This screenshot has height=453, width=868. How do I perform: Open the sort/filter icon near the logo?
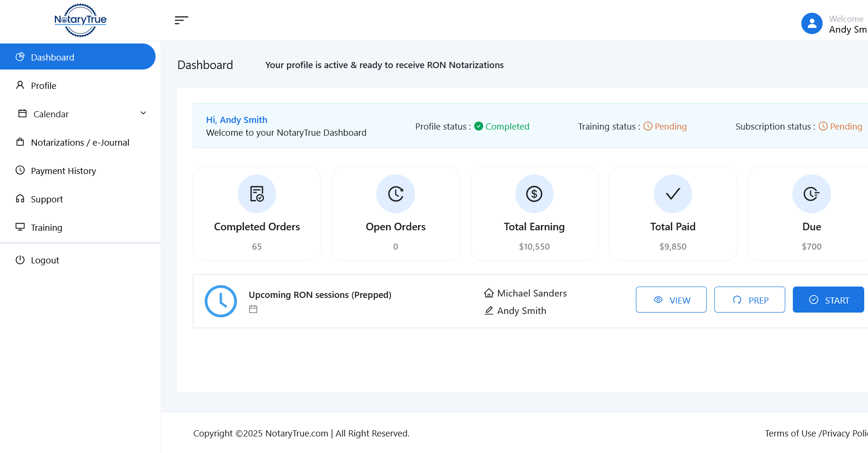182,20
